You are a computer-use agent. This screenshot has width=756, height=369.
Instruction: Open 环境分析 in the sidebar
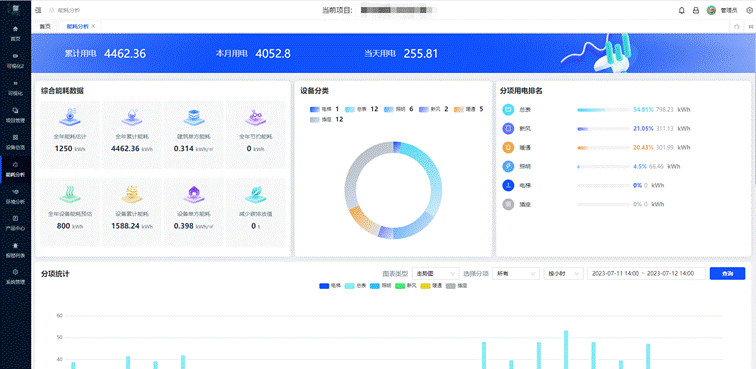point(15,196)
